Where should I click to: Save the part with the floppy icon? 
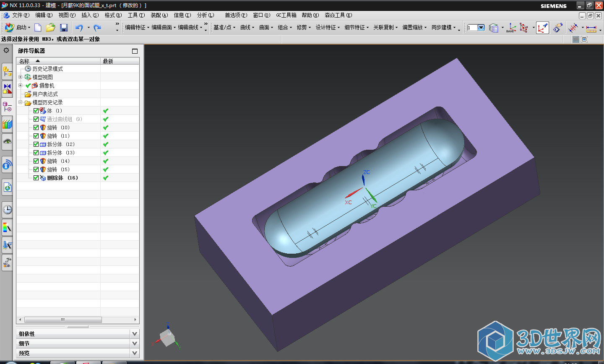(64, 28)
